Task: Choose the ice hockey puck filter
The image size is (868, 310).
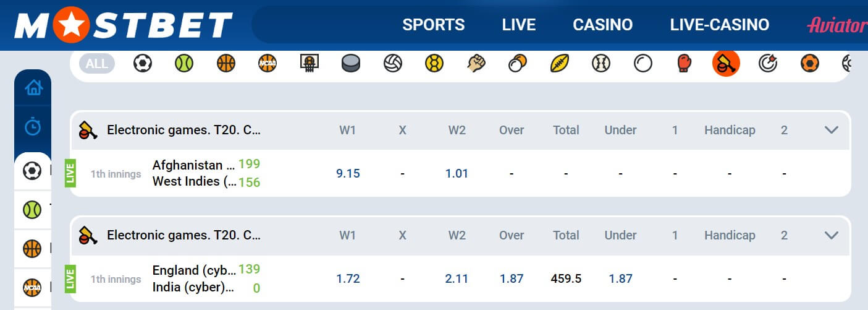Action: (351, 63)
